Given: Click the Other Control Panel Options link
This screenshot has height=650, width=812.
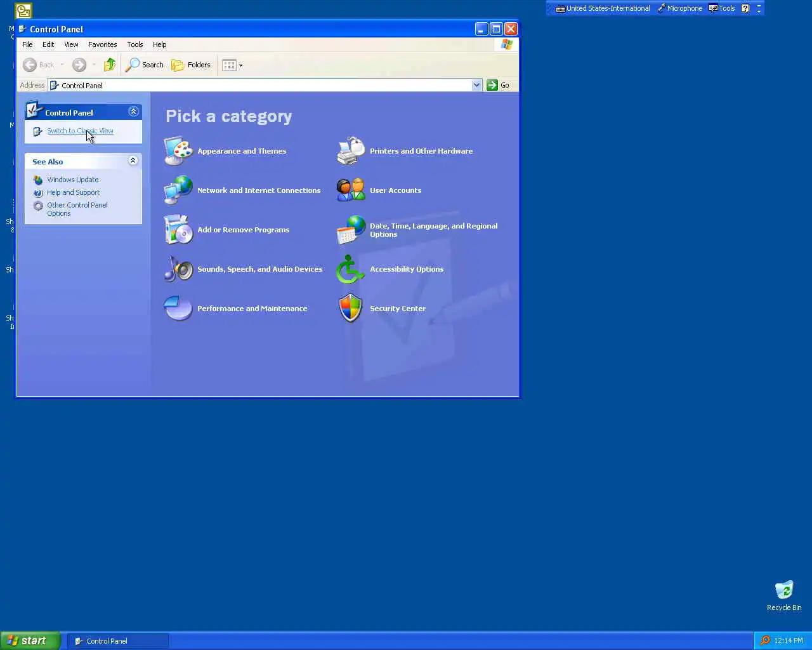Looking at the screenshot, I should 77,209.
